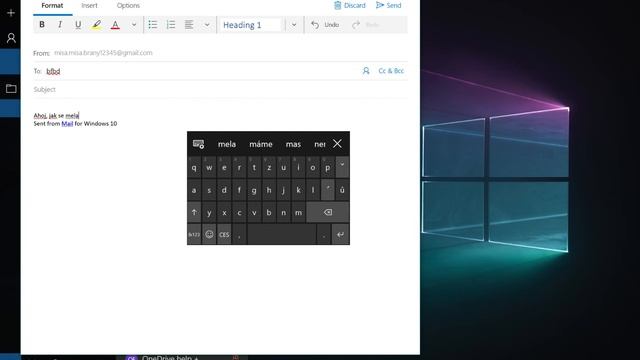The image size is (640, 360).
Task: Open folders icon in sidebar
Action: [x=11, y=88]
